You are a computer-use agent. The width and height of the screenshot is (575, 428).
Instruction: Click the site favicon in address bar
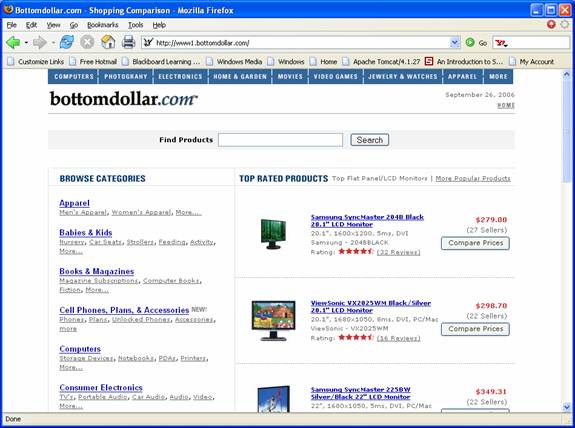pyautogui.click(x=148, y=43)
